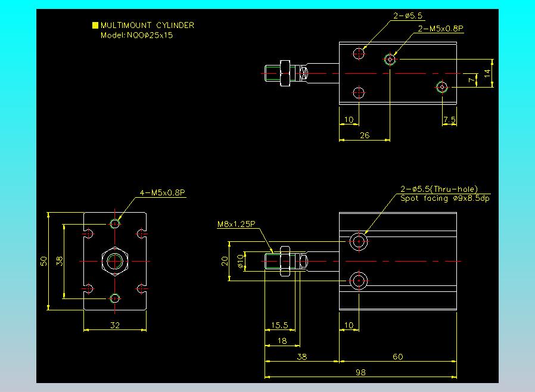Click the ø10 rod diameter dimension
The height and width of the screenshot is (392, 535).
241,262
